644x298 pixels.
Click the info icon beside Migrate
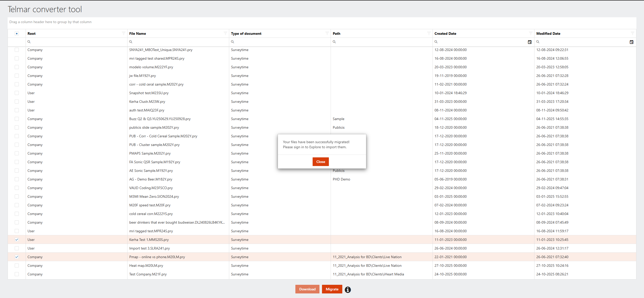348,290
